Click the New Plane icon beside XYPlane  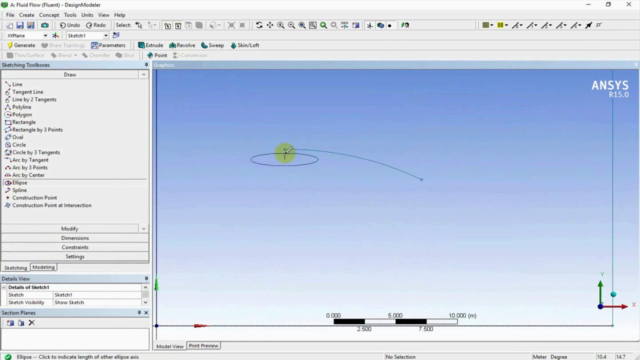click(56, 36)
